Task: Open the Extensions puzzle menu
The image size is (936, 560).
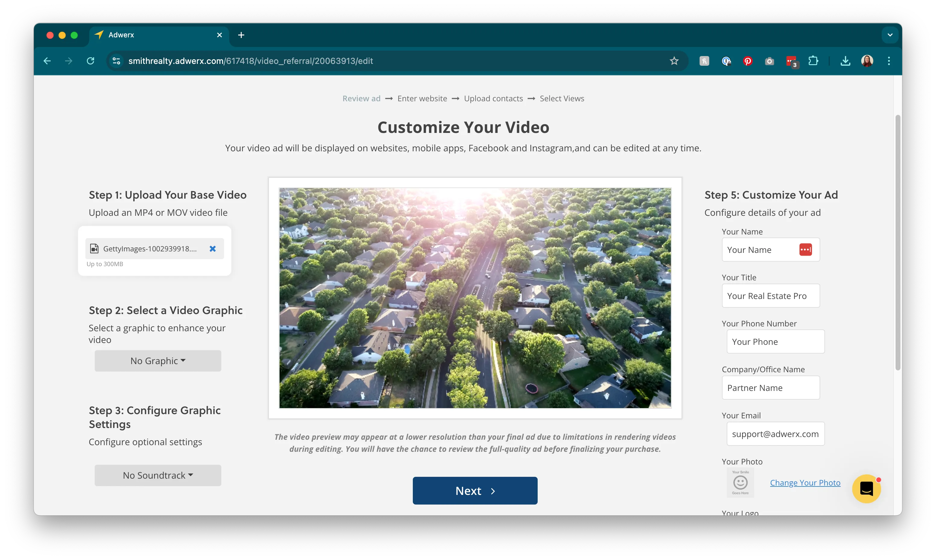Action: 813,61
